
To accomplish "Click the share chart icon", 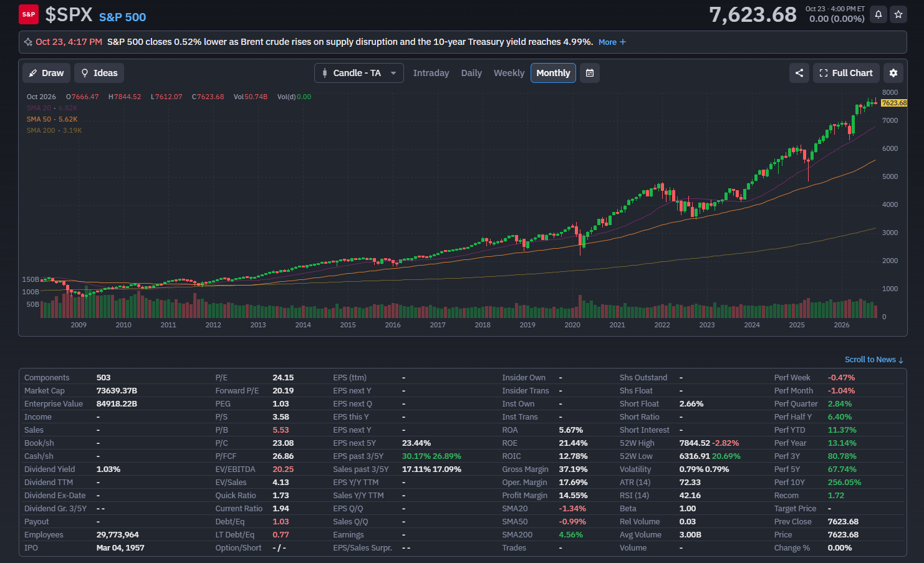I will pyautogui.click(x=799, y=73).
